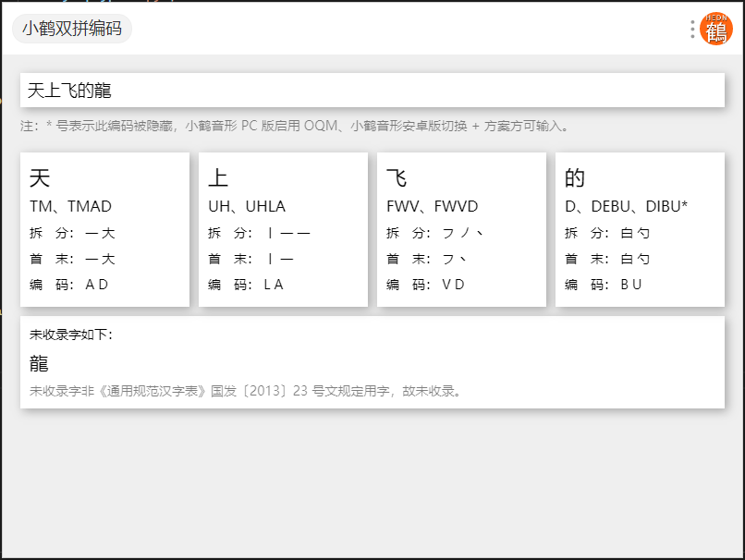Click 拆分 フノ丶 line in 飞 card
The width and height of the screenshot is (745, 560).
tap(434, 233)
